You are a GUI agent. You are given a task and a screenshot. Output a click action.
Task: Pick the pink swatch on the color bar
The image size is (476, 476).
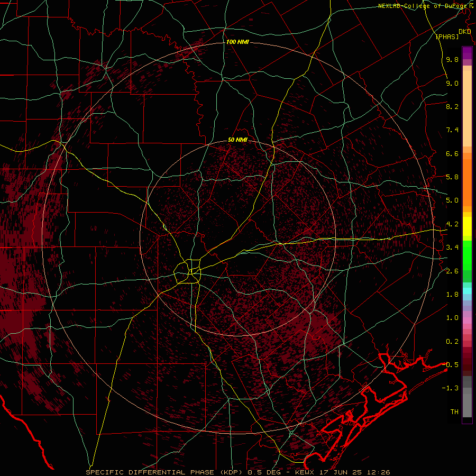click(467, 321)
